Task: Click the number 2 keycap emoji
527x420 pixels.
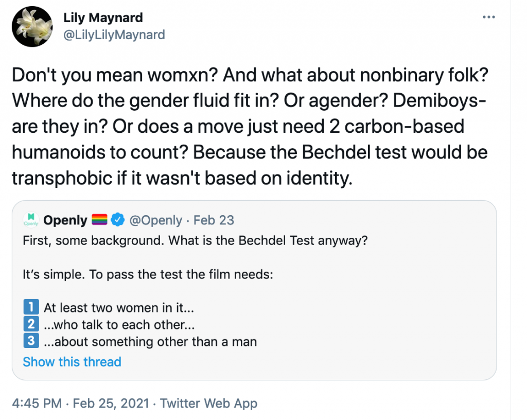Action: pos(31,325)
